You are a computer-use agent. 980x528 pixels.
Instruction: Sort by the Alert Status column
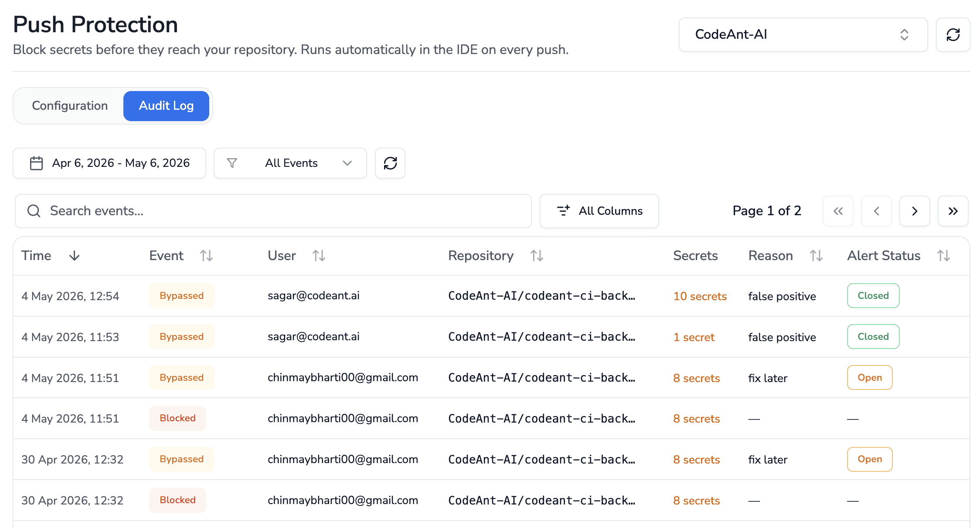pyautogui.click(x=944, y=256)
